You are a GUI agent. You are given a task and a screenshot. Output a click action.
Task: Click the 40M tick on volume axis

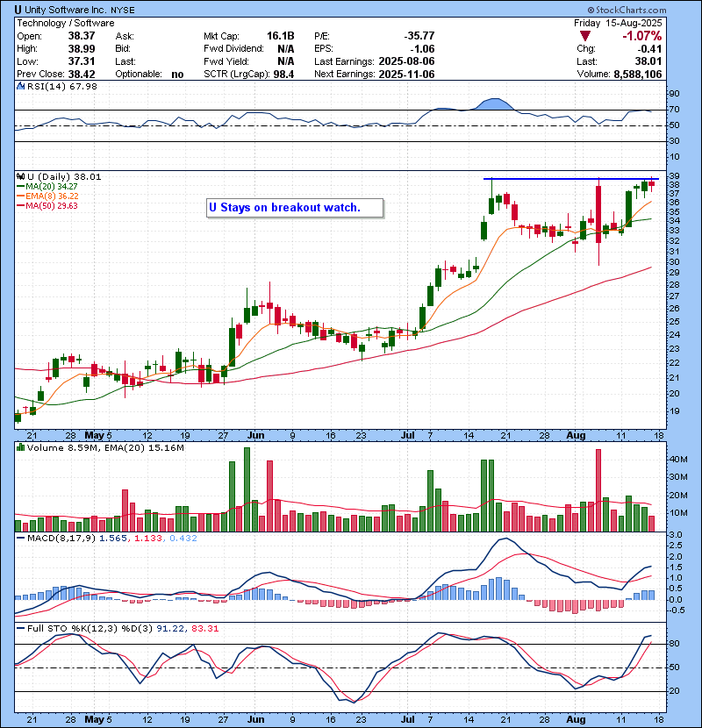point(677,460)
